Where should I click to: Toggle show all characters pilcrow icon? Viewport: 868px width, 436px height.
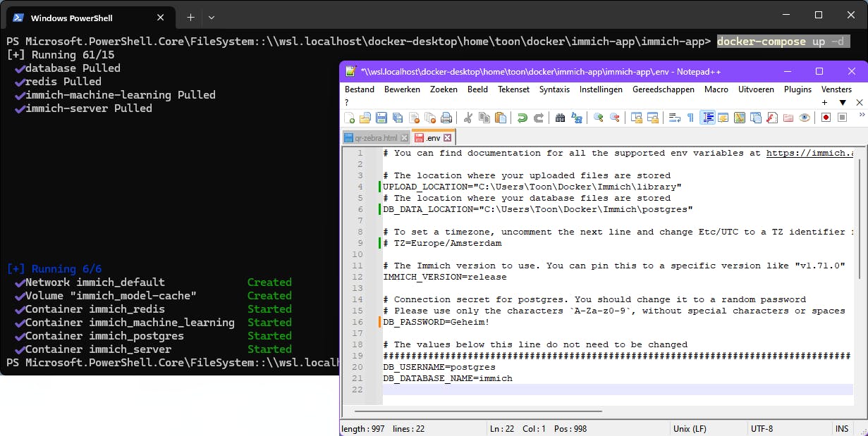[x=690, y=118]
